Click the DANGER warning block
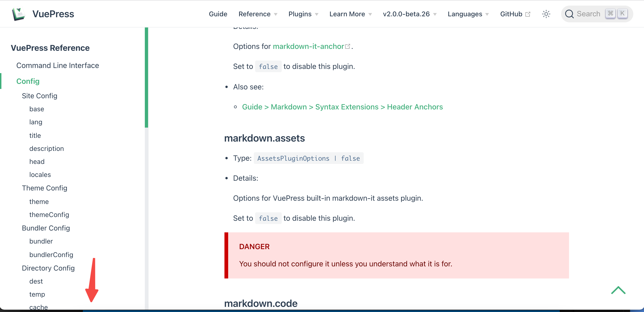 pyautogui.click(x=396, y=255)
